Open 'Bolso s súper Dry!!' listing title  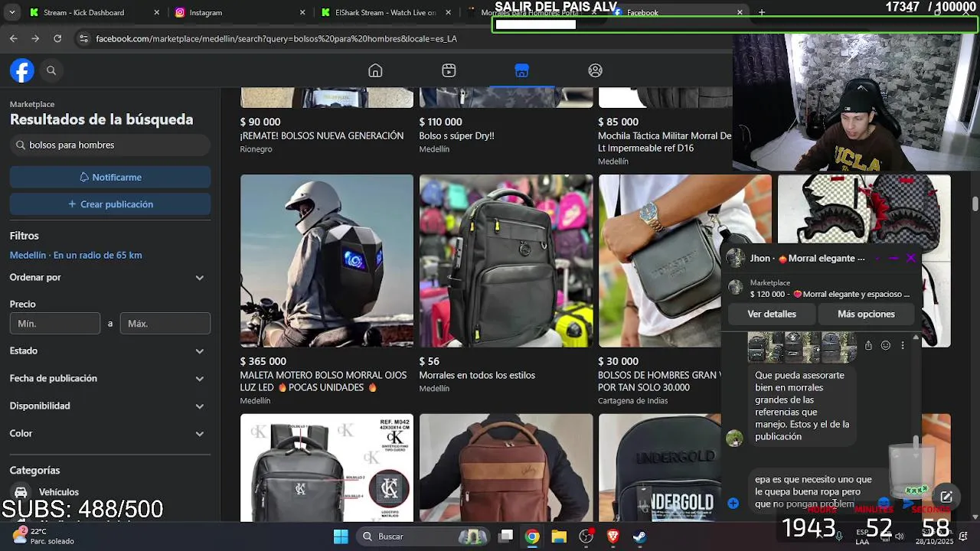[456, 135]
